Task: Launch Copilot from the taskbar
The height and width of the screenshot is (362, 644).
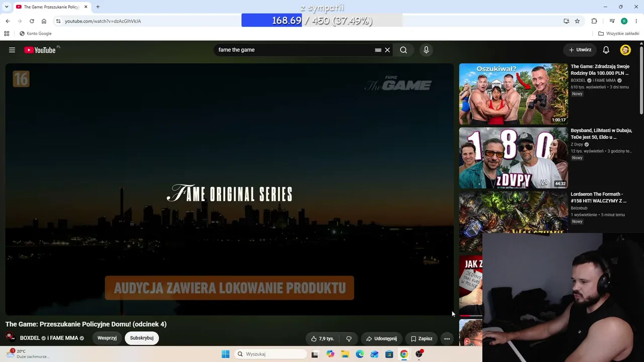Action: click(330, 354)
